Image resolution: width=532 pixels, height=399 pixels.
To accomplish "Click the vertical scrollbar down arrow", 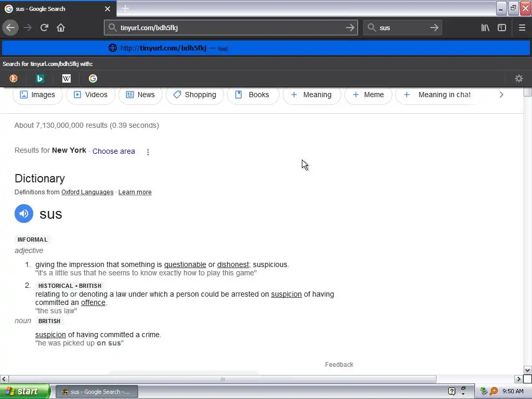I will [x=527, y=370].
